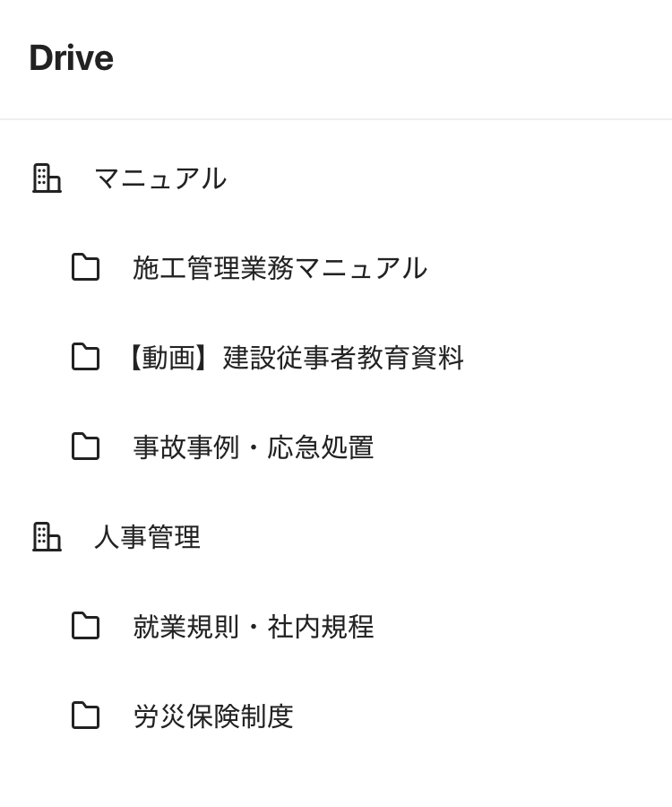Browse the video training 【動画】 folder text

[291, 357]
